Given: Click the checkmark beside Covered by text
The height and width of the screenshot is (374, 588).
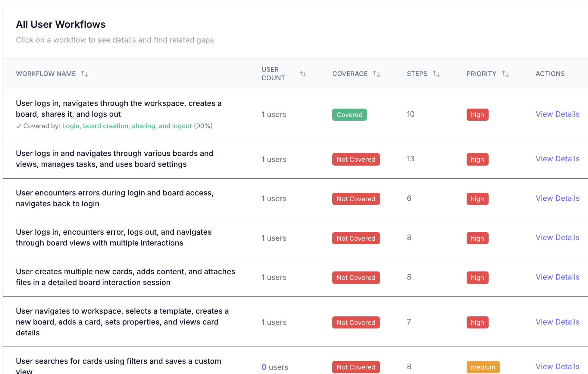Looking at the screenshot, I should 19,126.
